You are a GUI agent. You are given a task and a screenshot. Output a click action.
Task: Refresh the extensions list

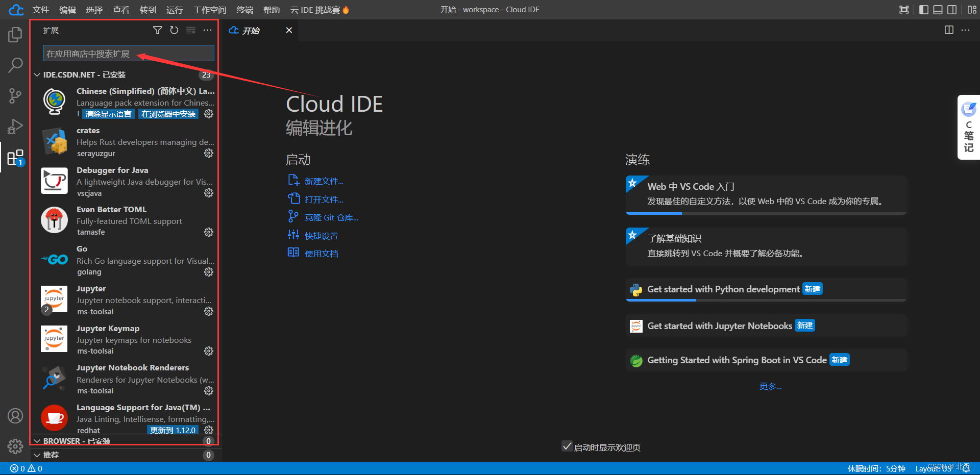point(174,30)
